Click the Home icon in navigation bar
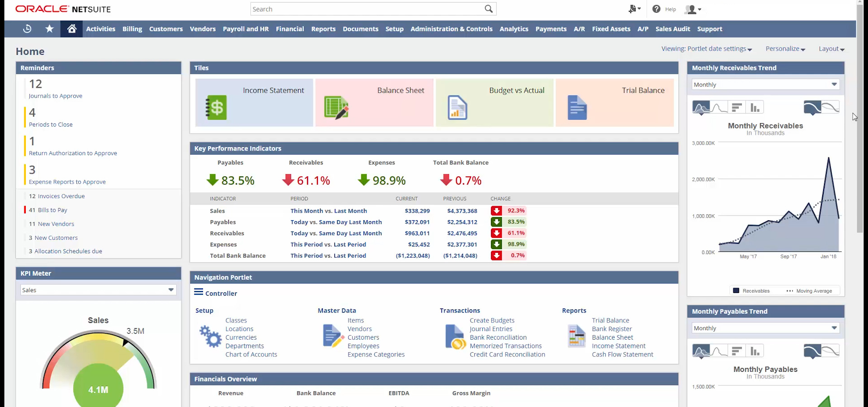868x407 pixels. [x=71, y=29]
